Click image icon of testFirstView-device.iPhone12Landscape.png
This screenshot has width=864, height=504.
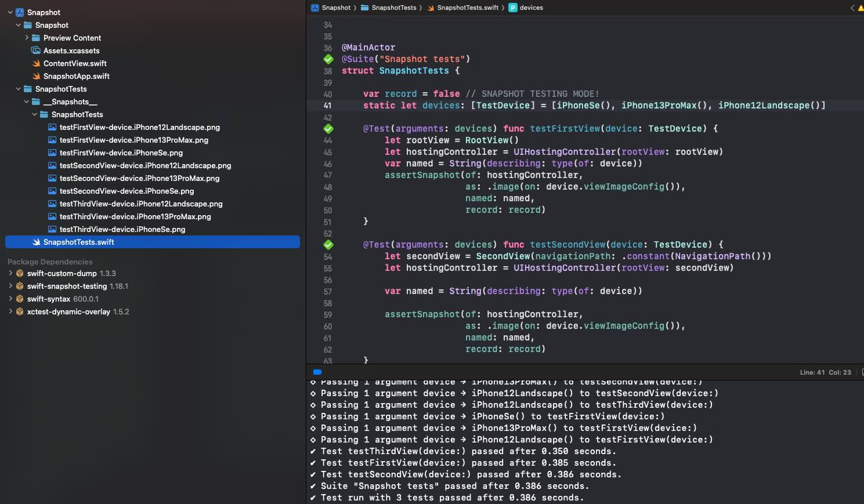[52, 127]
